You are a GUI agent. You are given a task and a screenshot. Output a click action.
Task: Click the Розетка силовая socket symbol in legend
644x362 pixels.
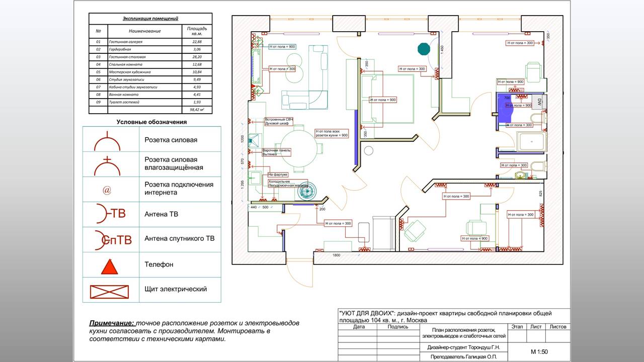[x=108, y=142]
